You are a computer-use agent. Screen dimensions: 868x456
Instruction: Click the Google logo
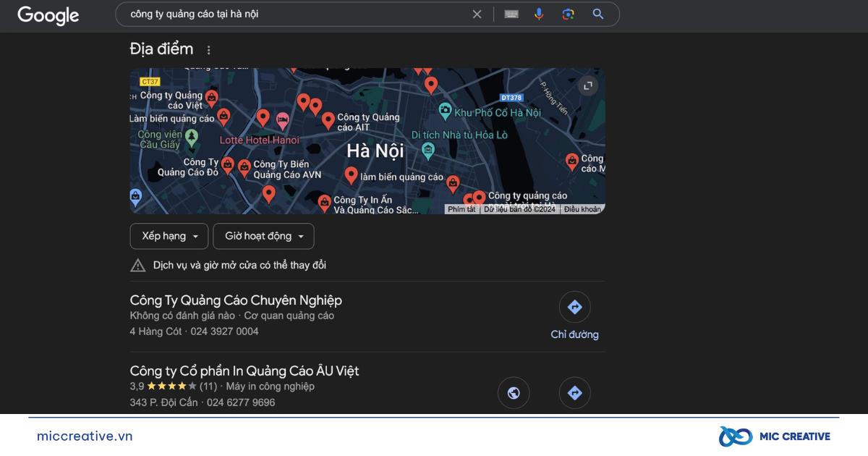point(48,15)
